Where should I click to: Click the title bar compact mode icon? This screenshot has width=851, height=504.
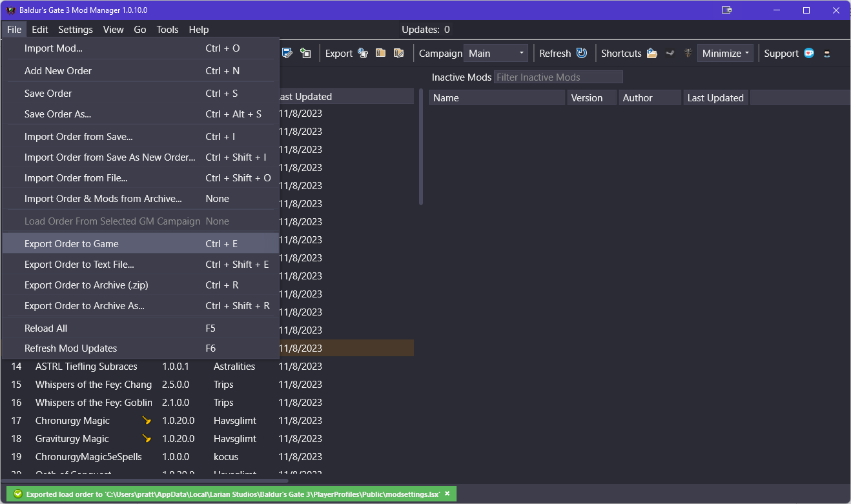pos(726,10)
